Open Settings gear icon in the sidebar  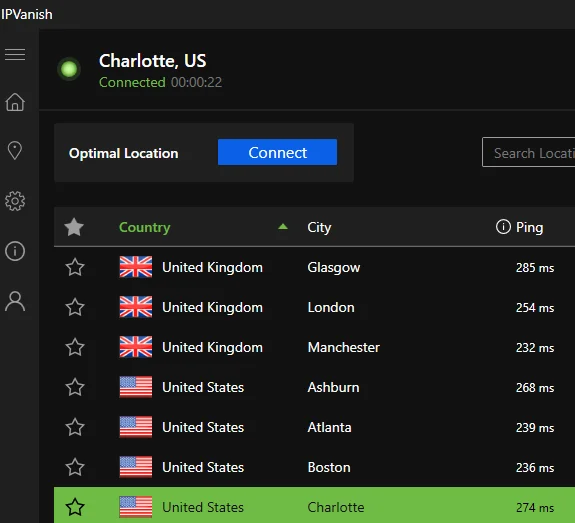tap(15, 201)
